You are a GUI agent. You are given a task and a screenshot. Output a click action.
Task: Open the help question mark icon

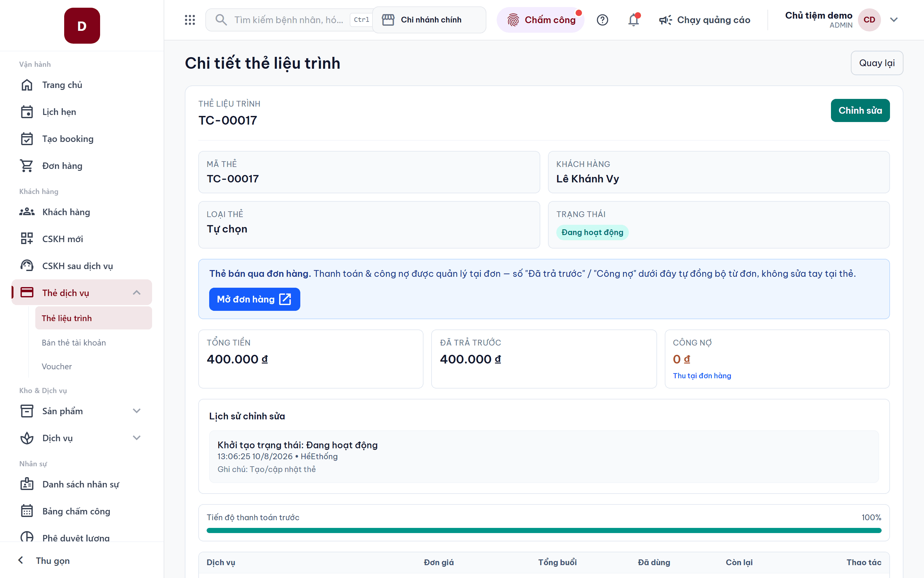(x=602, y=20)
